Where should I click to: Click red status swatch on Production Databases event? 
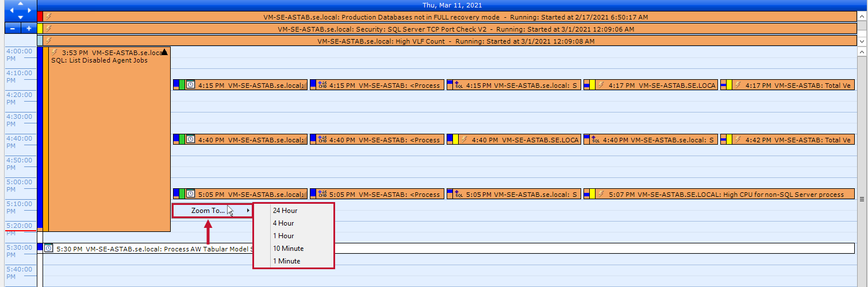pos(40,17)
